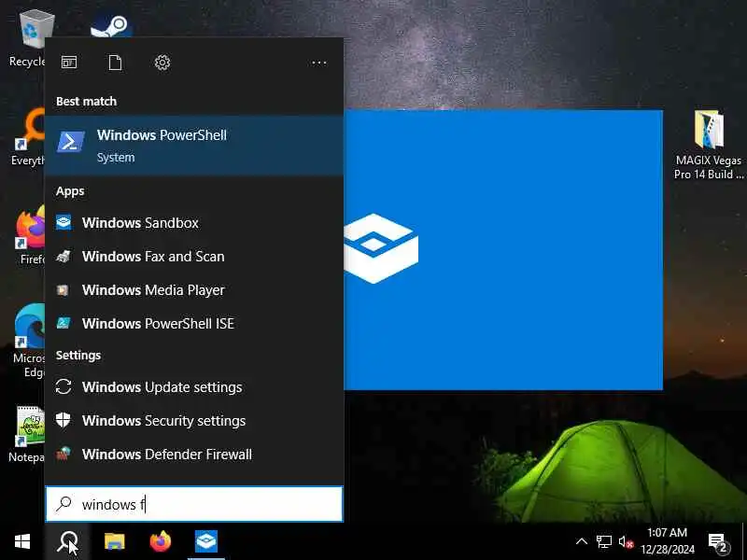747x560 pixels.
Task: Switch to Windows Sandbox taskbar icon
Action: coord(206,542)
